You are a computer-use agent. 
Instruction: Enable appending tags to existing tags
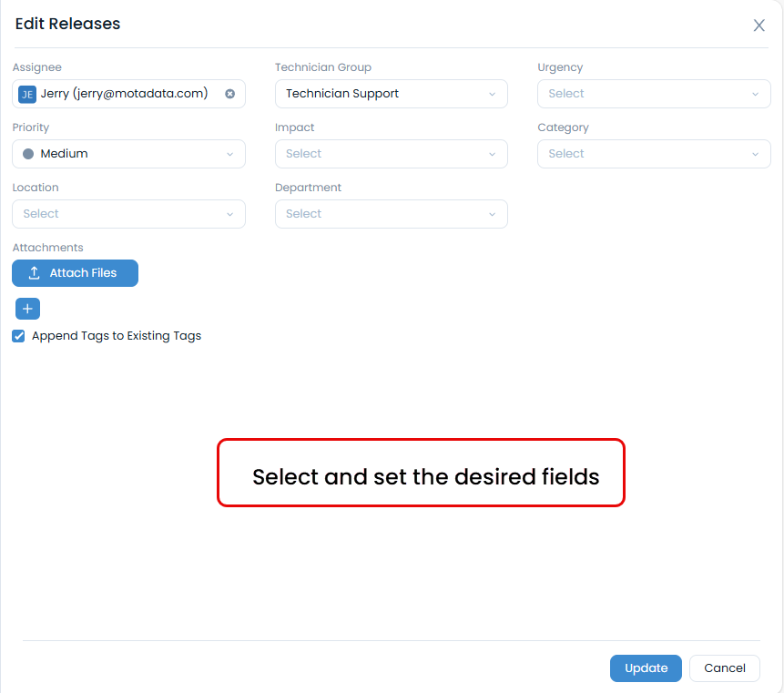click(17, 336)
